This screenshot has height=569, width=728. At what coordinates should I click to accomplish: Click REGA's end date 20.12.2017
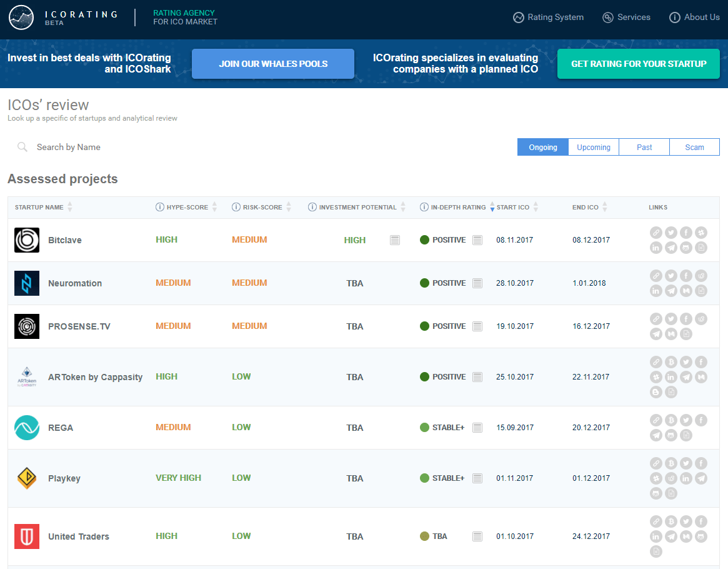coord(591,427)
